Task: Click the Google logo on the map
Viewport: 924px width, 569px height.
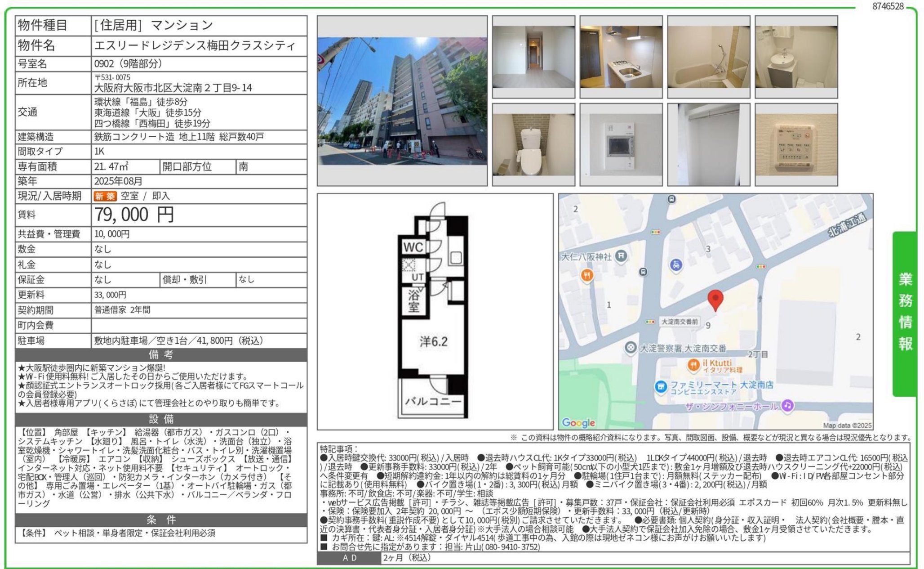Action: coord(578,423)
